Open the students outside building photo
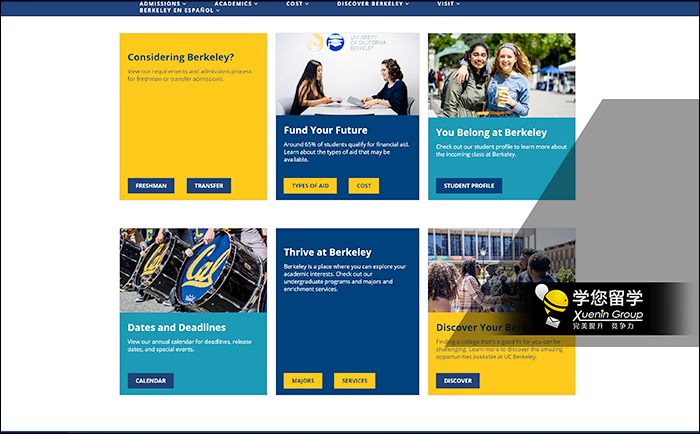700x434 pixels. pos(501,270)
